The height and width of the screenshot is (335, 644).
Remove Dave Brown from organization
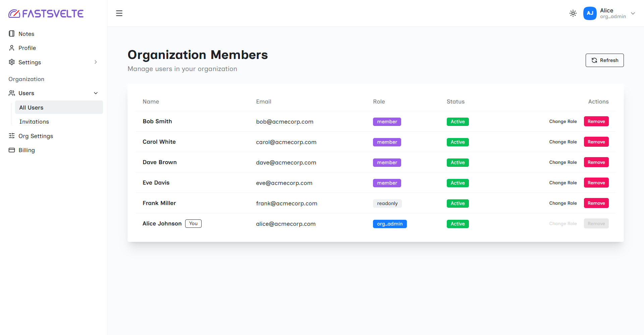click(x=596, y=162)
